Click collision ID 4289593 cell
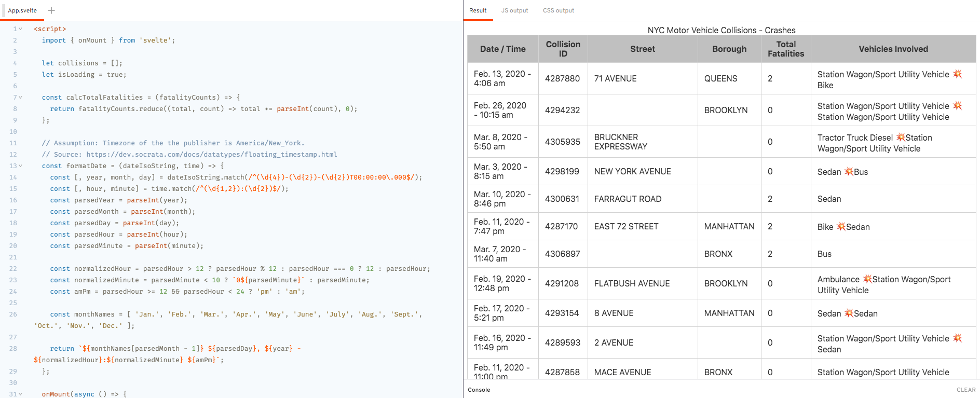980x398 pixels. click(563, 342)
